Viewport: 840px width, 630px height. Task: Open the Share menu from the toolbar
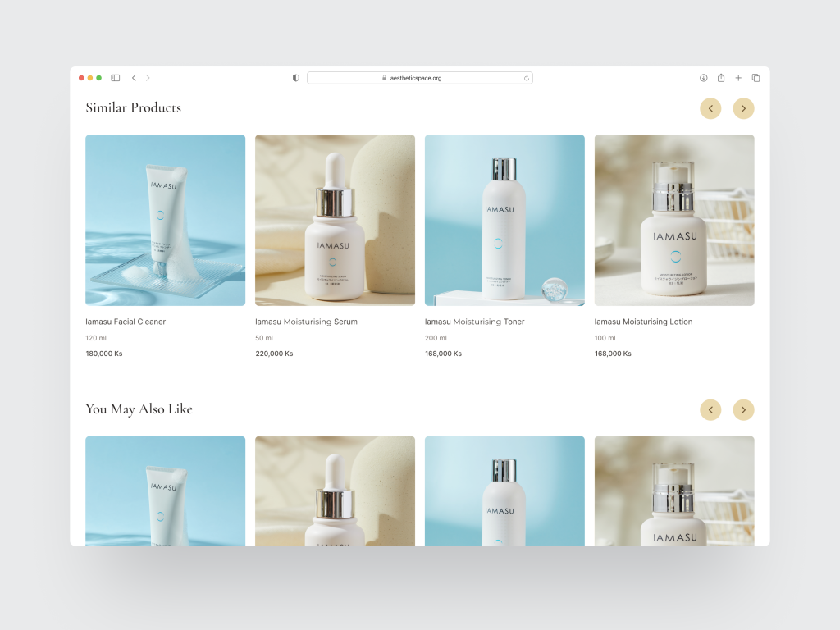coord(720,77)
